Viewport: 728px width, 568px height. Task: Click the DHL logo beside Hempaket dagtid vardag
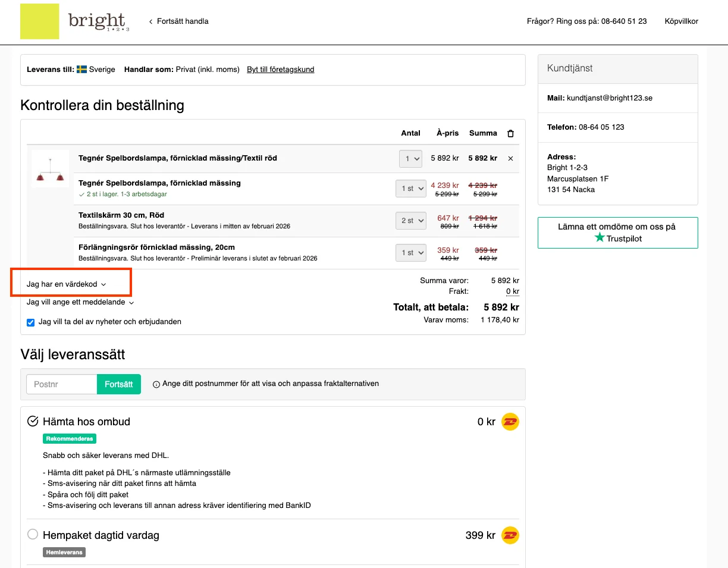point(510,535)
